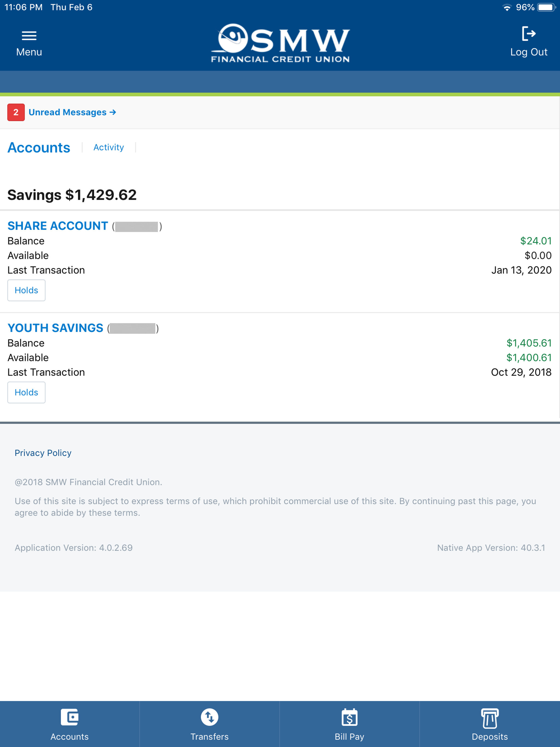This screenshot has width=560, height=747.
Task: Tap the Accounts label in bottom bar
Action: [69, 737]
